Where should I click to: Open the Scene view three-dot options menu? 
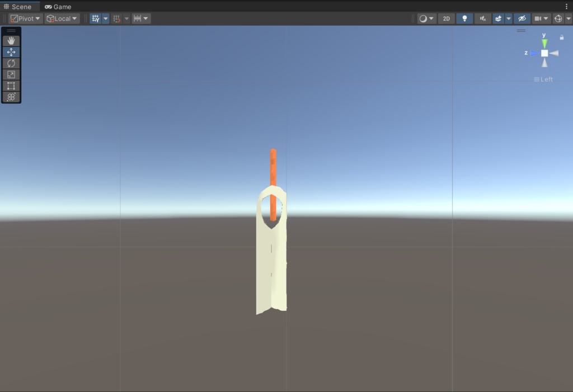coord(566,7)
